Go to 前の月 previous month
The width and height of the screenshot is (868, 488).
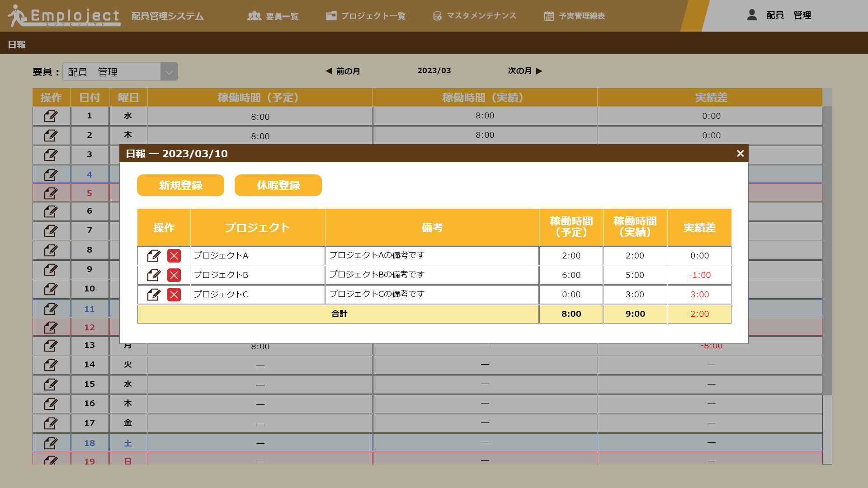[x=343, y=71]
